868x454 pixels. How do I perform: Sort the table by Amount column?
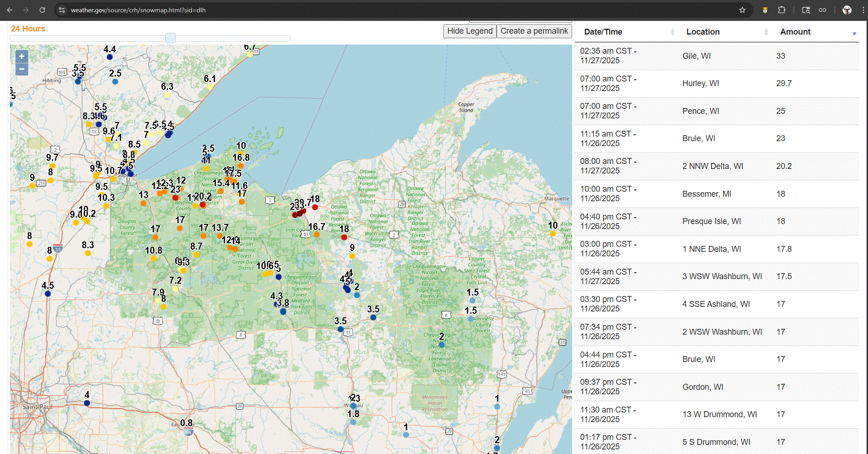pos(795,32)
